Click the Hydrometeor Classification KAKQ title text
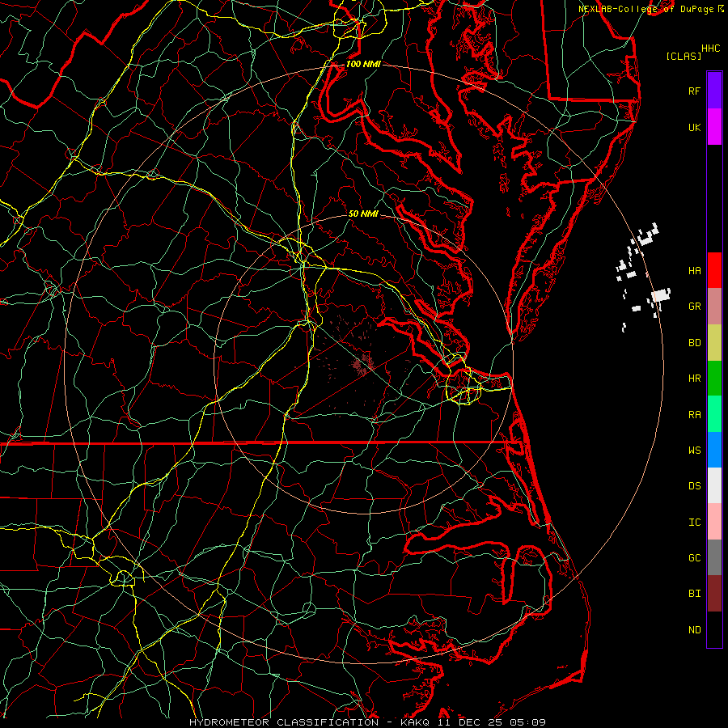728x728 pixels. (x=367, y=722)
